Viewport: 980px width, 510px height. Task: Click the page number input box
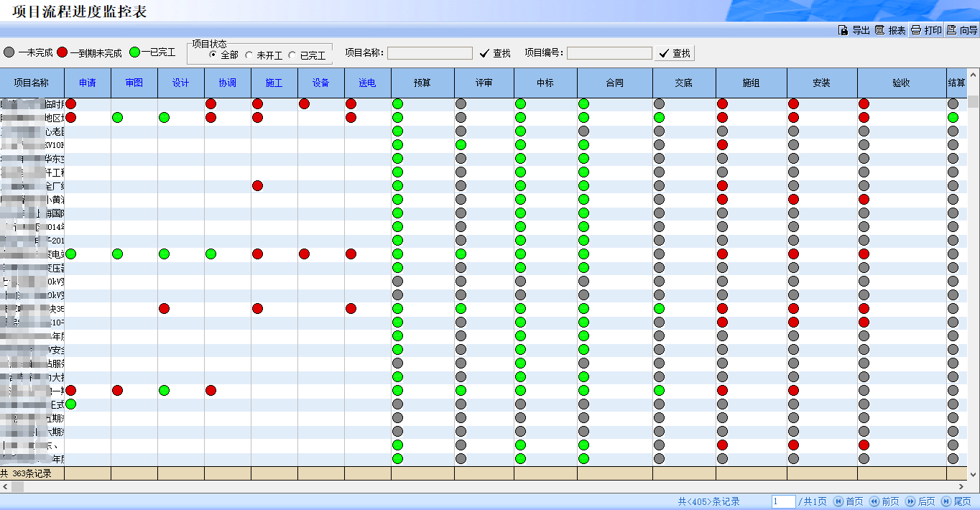pos(783,501)
